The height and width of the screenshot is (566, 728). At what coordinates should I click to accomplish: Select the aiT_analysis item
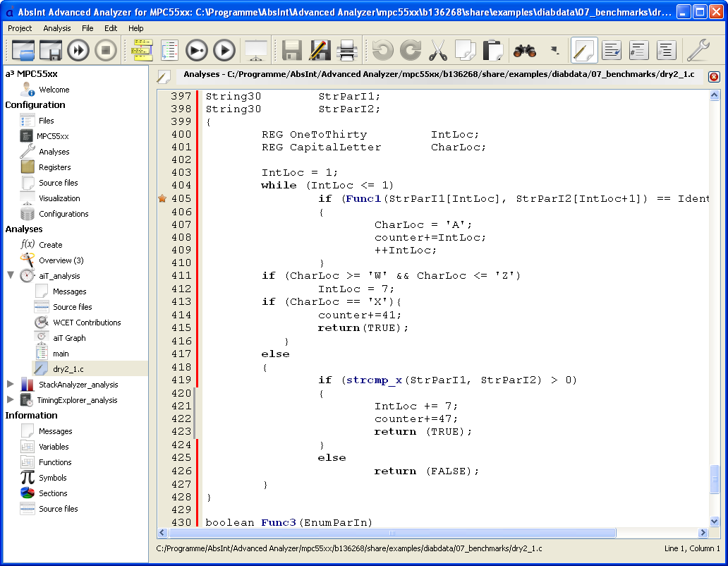(50, 276)
